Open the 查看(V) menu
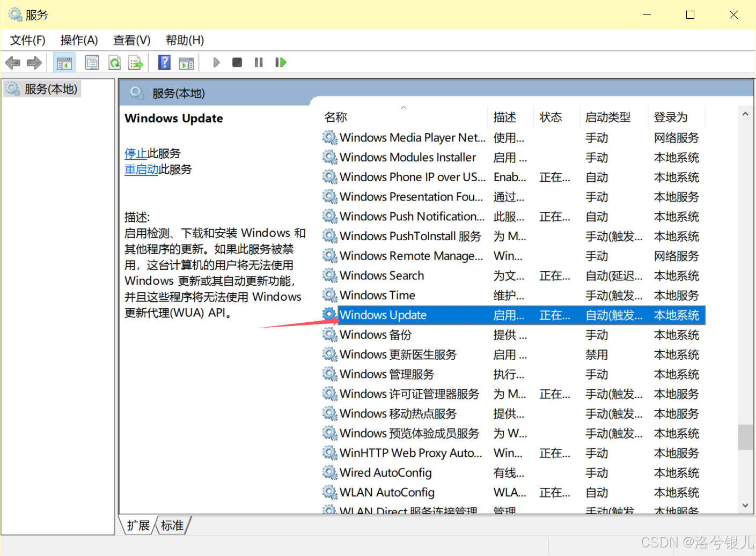 coord(132,40)
